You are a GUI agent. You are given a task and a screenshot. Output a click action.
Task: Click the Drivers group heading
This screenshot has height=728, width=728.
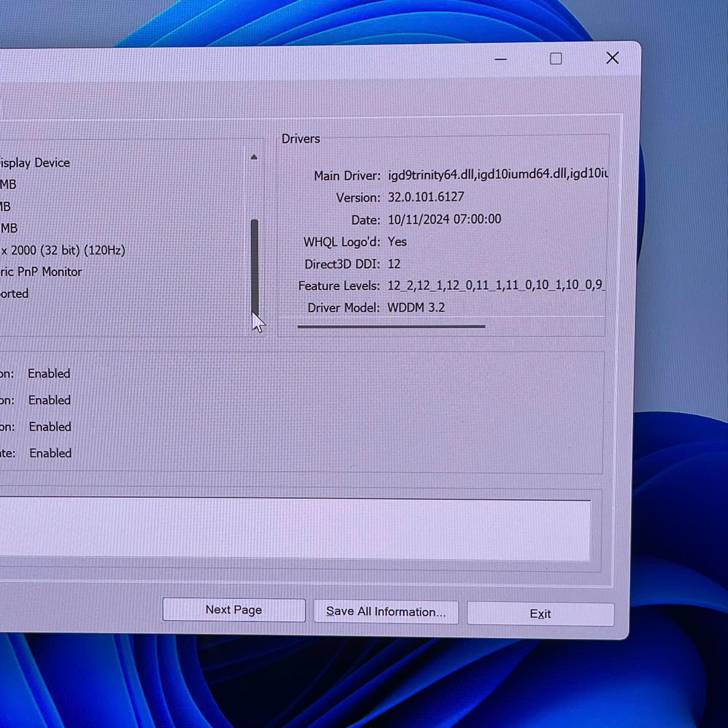tap(301, 139)
